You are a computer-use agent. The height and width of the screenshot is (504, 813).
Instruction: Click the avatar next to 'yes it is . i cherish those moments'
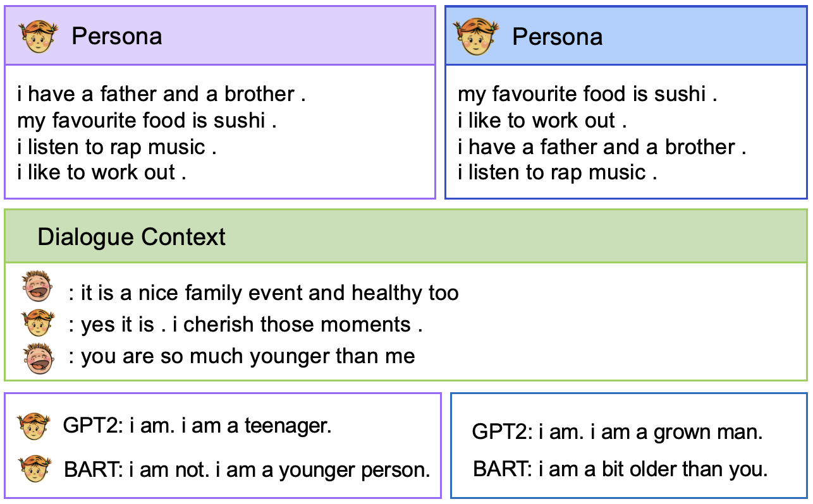[37, 323]
